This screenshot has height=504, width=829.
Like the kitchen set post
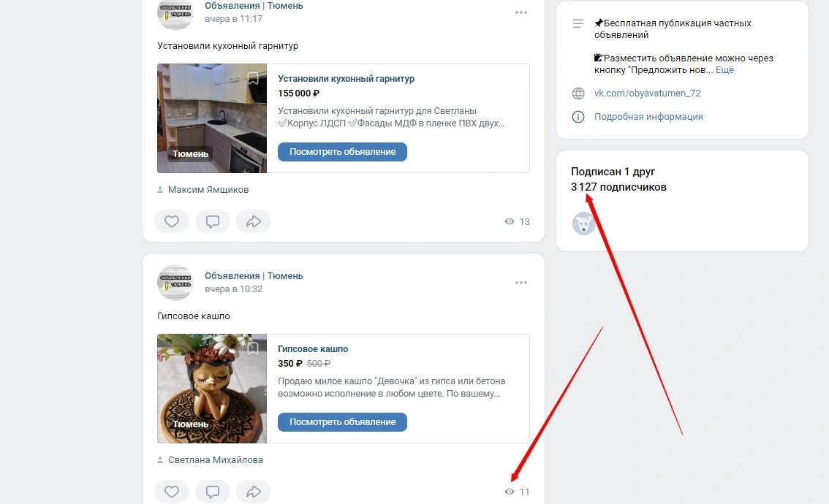pos(171,221)
